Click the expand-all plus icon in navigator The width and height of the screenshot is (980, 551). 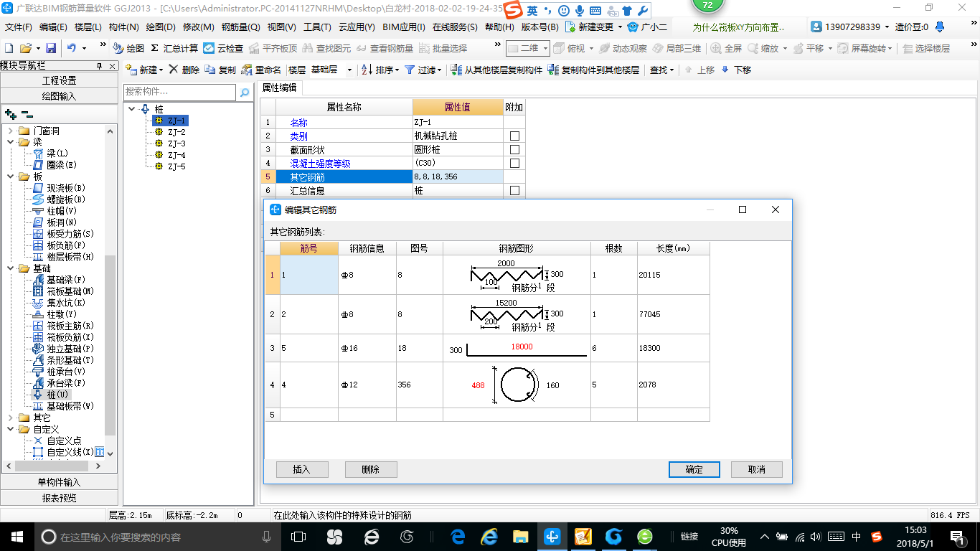10,114
